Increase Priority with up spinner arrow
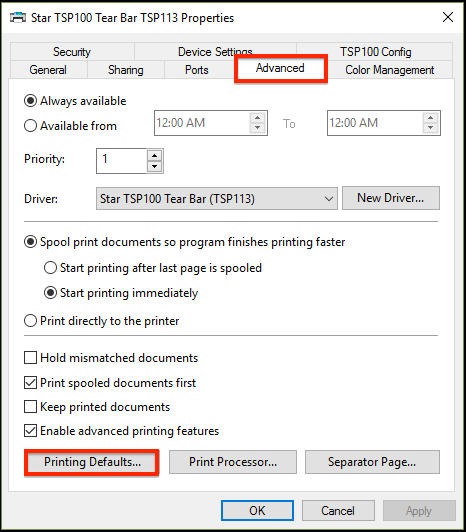Screen dimensions: 466x532 coord(154,156)
